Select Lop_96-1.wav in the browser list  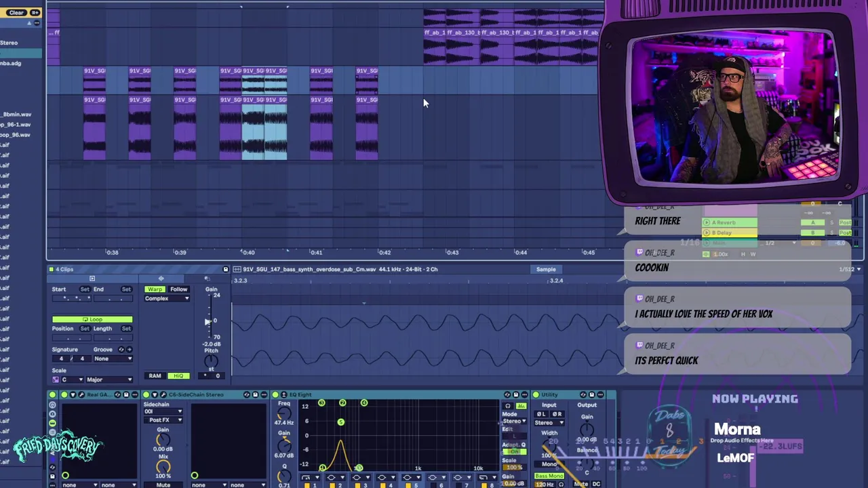tap(16, 125)
